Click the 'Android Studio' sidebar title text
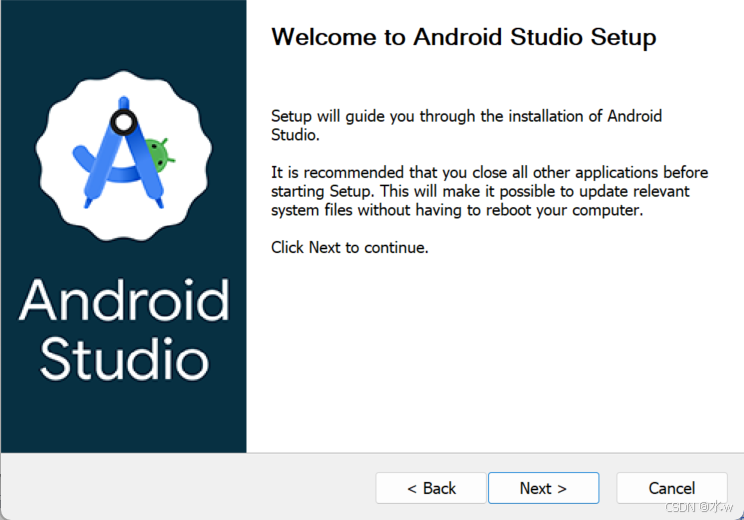 point(124,330)
